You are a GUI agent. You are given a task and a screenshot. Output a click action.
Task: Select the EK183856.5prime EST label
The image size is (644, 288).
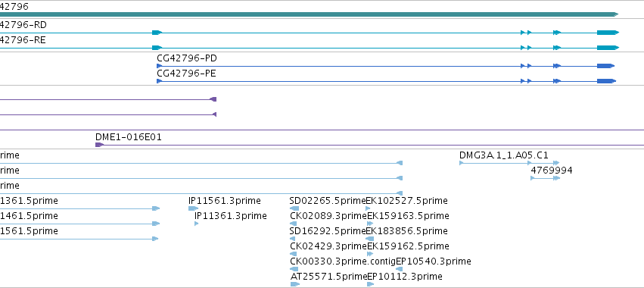pyautogui.click(x=407, y=231)
